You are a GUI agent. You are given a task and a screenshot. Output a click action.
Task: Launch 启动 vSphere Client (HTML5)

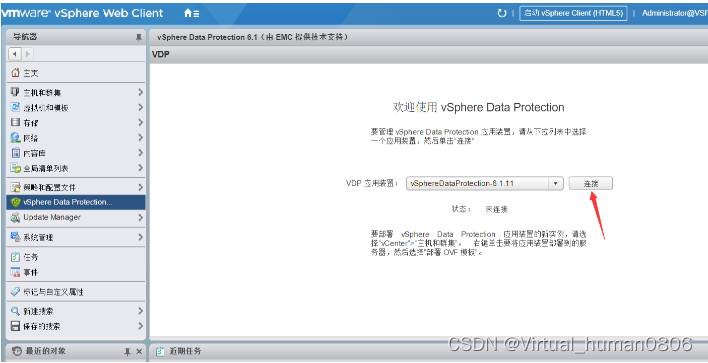(x=573, y=14)
